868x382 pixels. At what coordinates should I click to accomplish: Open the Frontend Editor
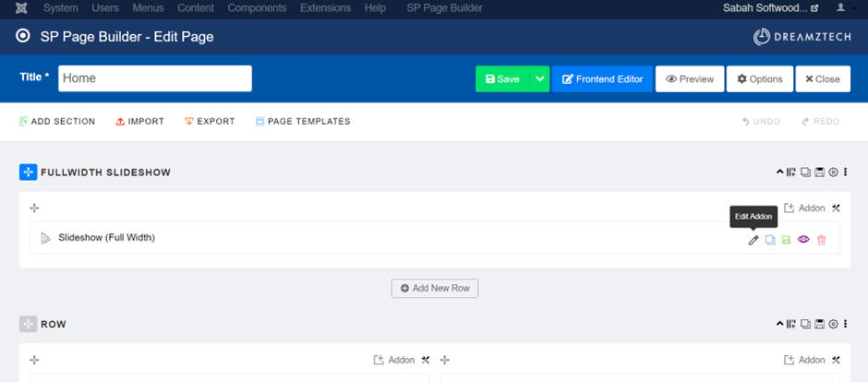click(x=602, y=79)
